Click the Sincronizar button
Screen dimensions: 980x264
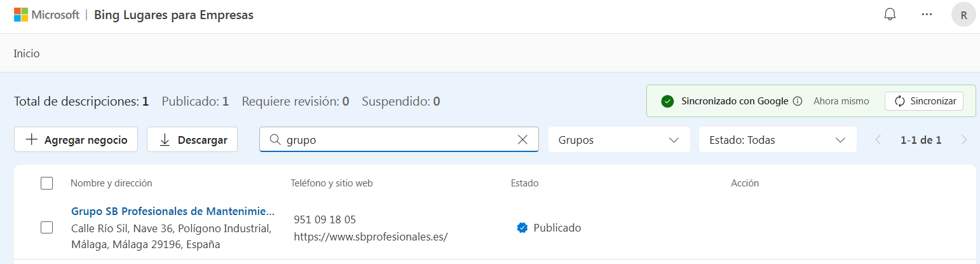pos(924,101)
